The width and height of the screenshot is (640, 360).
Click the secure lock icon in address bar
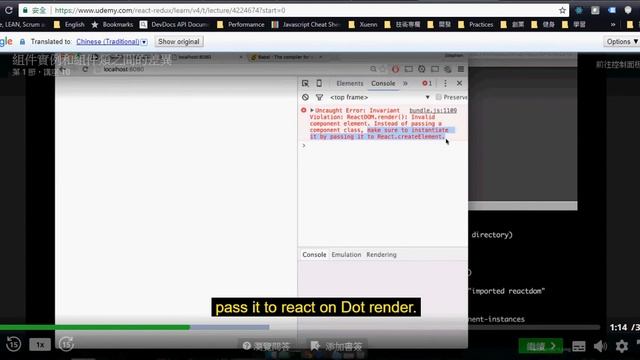[x=25, y=10]
